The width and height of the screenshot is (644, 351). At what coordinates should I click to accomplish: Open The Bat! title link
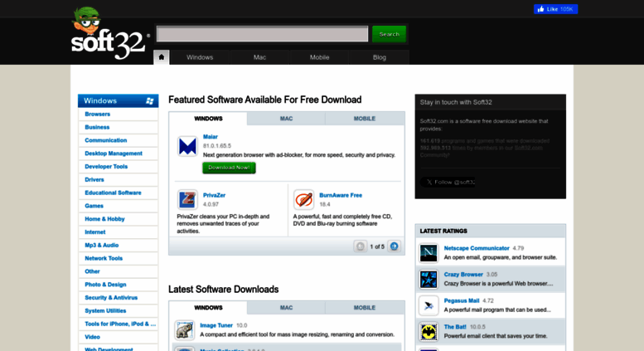455,327
